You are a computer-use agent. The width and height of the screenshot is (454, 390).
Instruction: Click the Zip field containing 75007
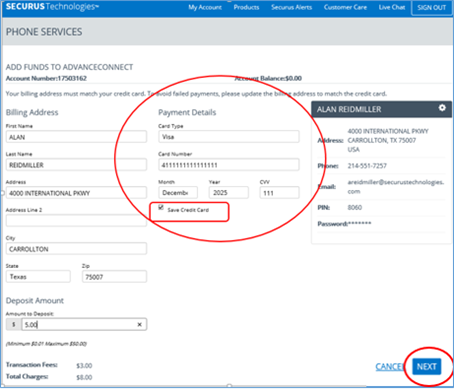[114, 277]
